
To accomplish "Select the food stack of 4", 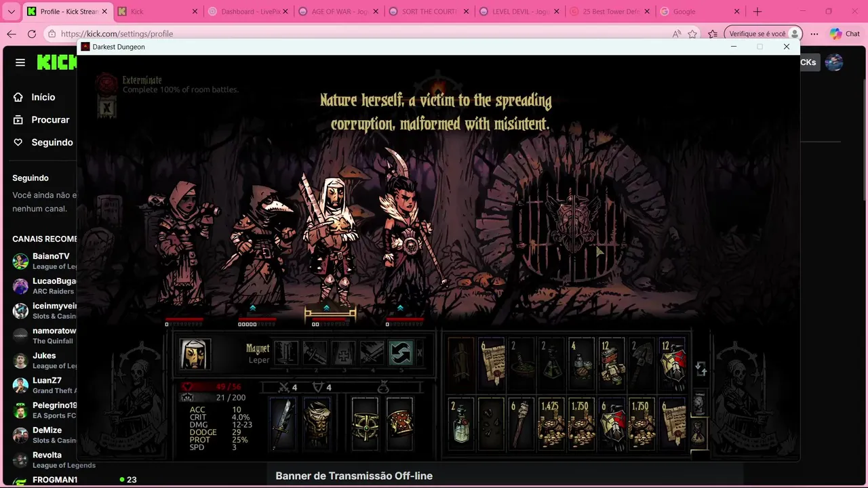I will pyautogui.click(x=582, y=364).
